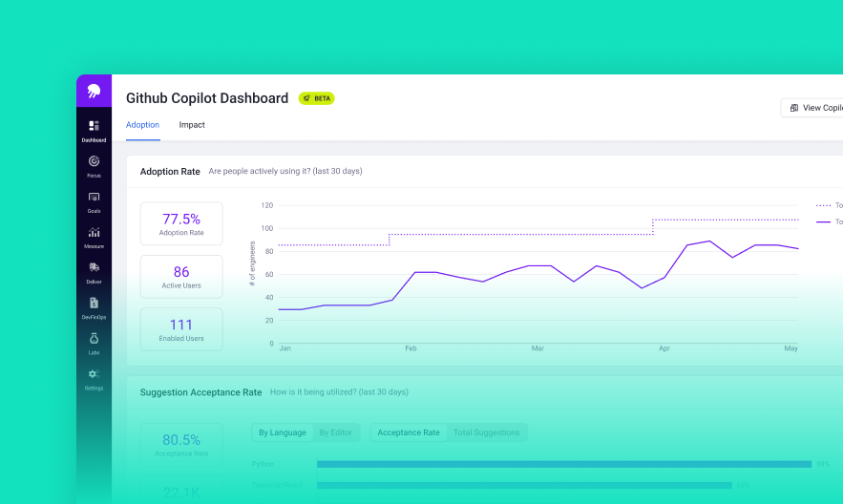Click the 80.5% Acceptance Rate card
The image size is (843, 504).
(x=181, y=445)
